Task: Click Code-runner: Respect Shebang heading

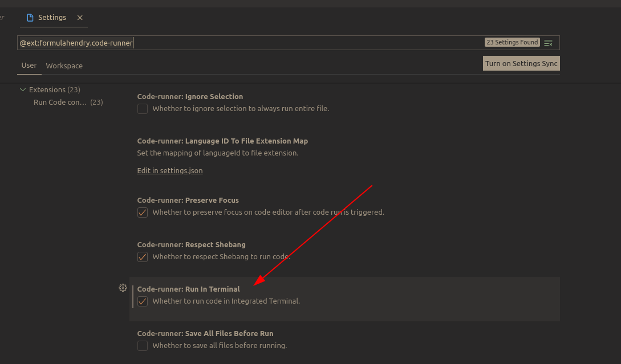Action: [191, 245]
